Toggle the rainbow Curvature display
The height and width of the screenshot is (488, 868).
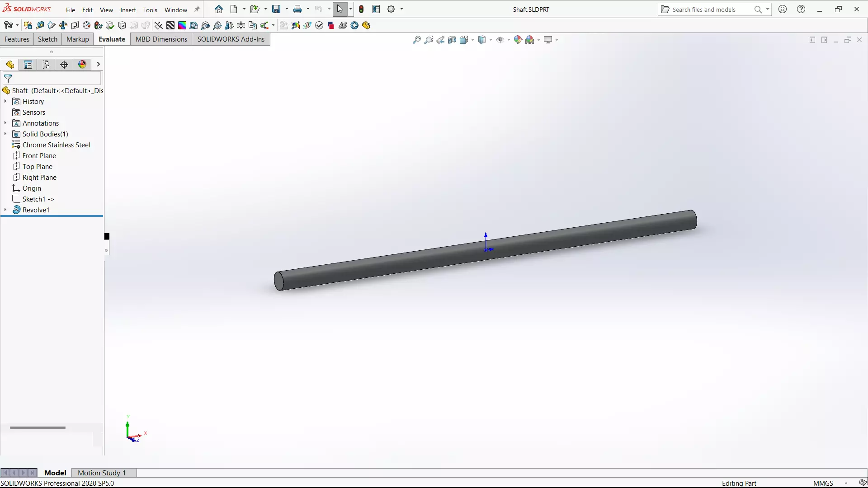point(182,25)
